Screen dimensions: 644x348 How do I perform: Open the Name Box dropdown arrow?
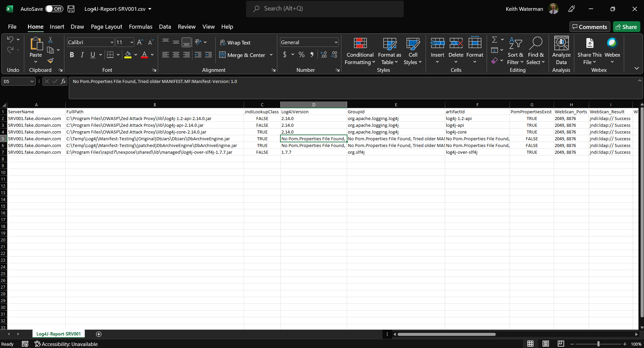click(x=32, y=81)
